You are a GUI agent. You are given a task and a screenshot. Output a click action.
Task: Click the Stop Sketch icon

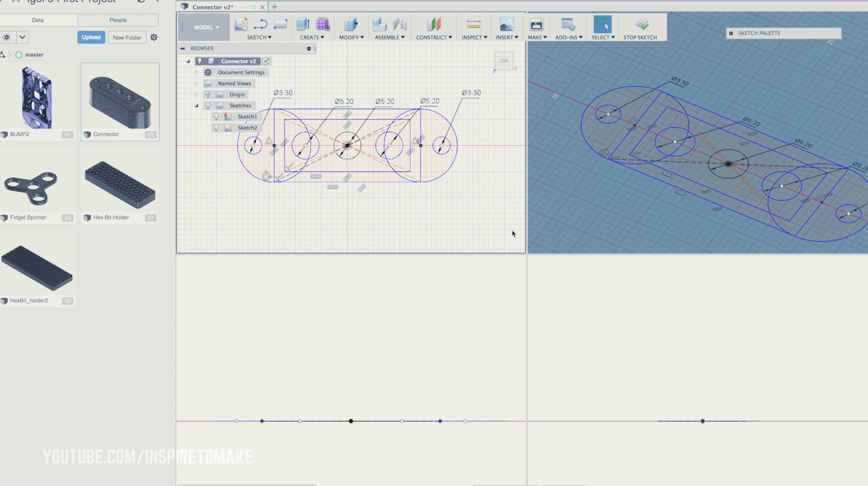coord(641,24)
